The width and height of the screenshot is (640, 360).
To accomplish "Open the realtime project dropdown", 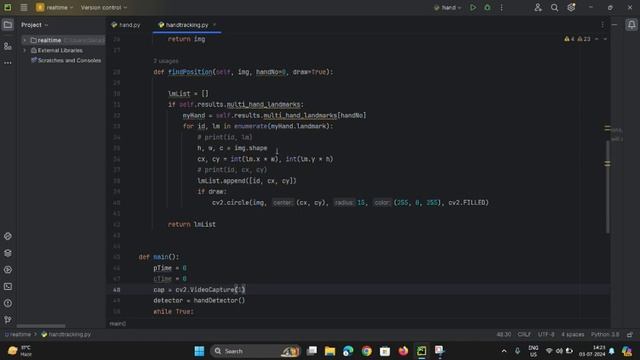I will 55,7.
